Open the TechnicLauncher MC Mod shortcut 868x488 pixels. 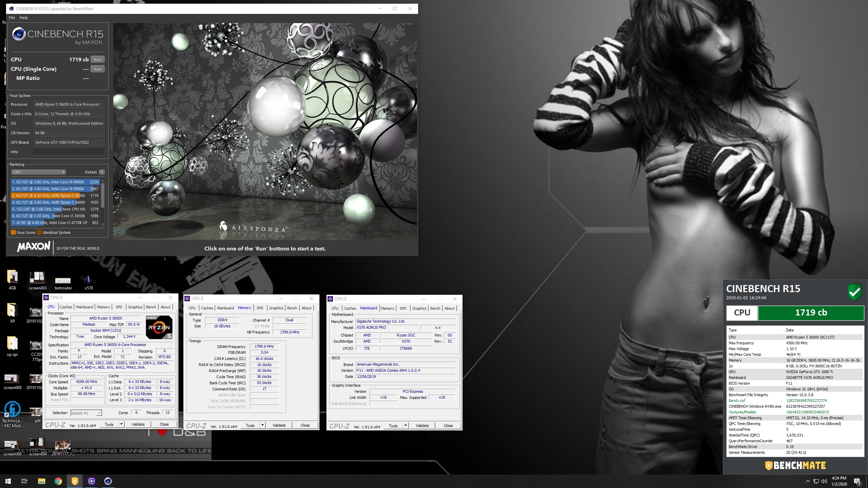[13, 414]
